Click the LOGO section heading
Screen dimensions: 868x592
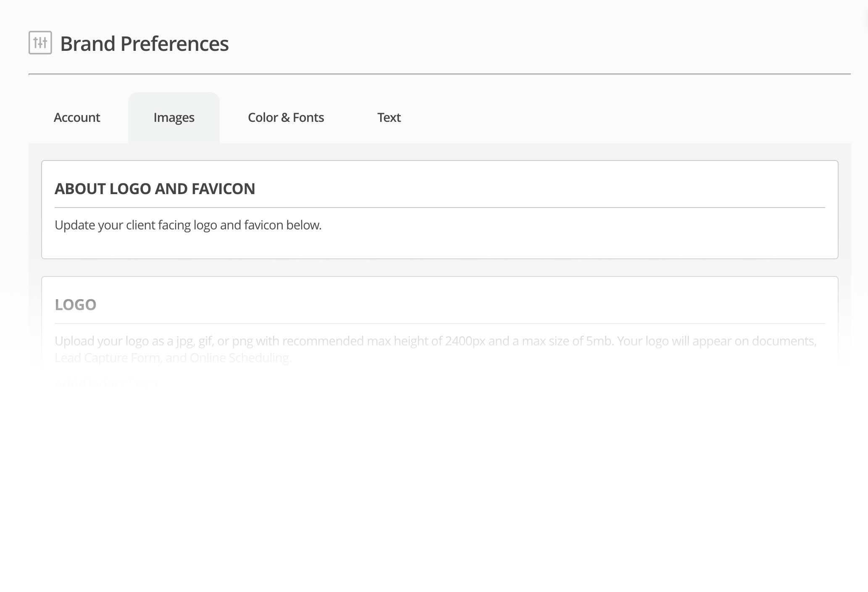tap(76, 305)
